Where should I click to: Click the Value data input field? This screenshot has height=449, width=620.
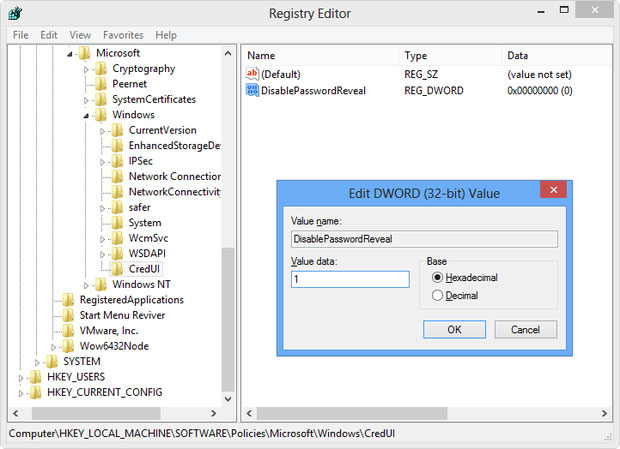pyautogui.click(x=350, y=279)
